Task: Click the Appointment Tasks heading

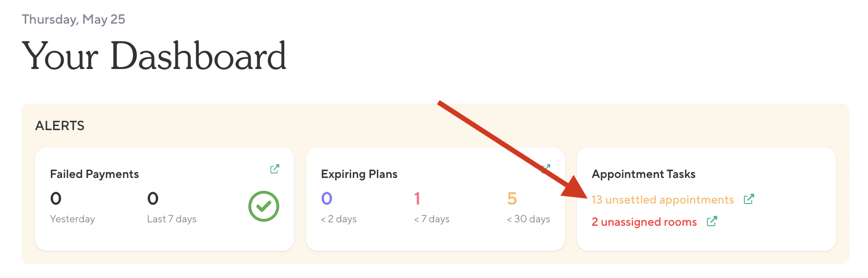Action: [x=643, y=174]
